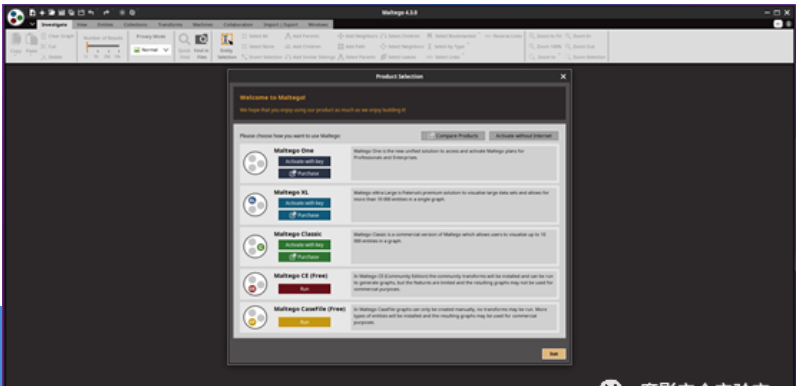The height and width of the screenshot is (386, 798).
Task: Click Add Path in the ribbon
Action: [352, 46]
